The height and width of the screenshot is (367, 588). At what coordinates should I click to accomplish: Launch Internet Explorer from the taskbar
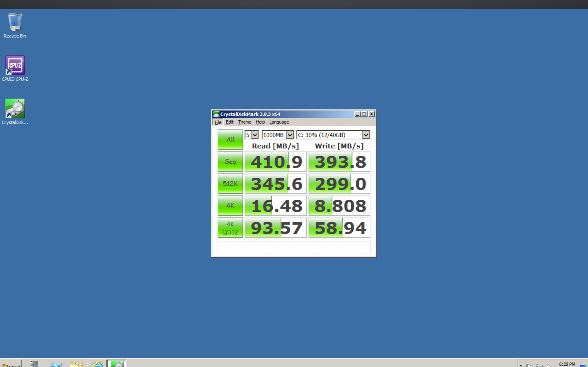97,364
